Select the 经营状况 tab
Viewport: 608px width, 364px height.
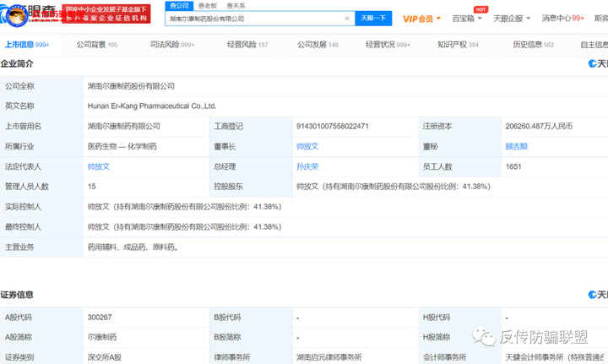(x=388, y=45)
